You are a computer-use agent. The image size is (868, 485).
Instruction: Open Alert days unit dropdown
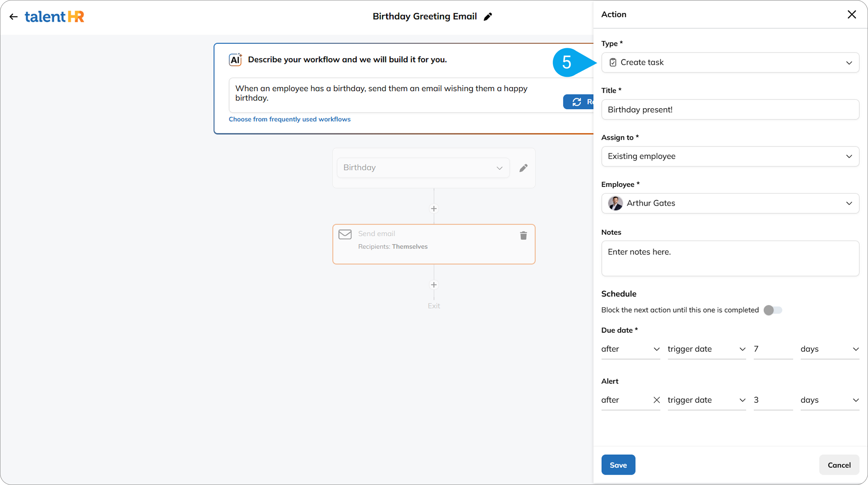coord(830,400)
